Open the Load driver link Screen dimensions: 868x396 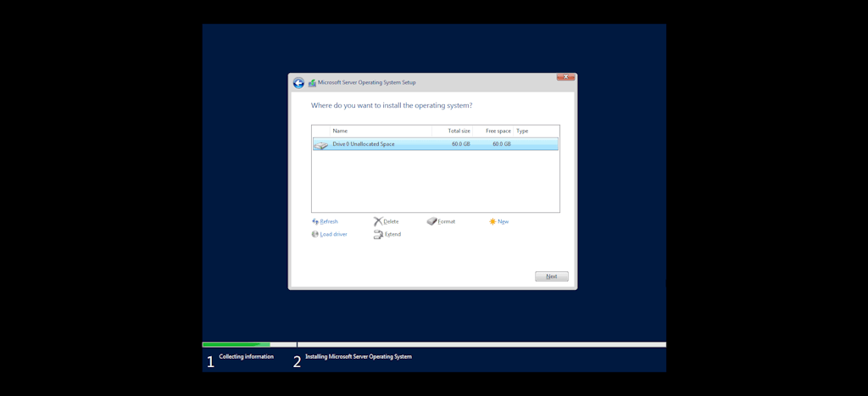click(333, 234)
